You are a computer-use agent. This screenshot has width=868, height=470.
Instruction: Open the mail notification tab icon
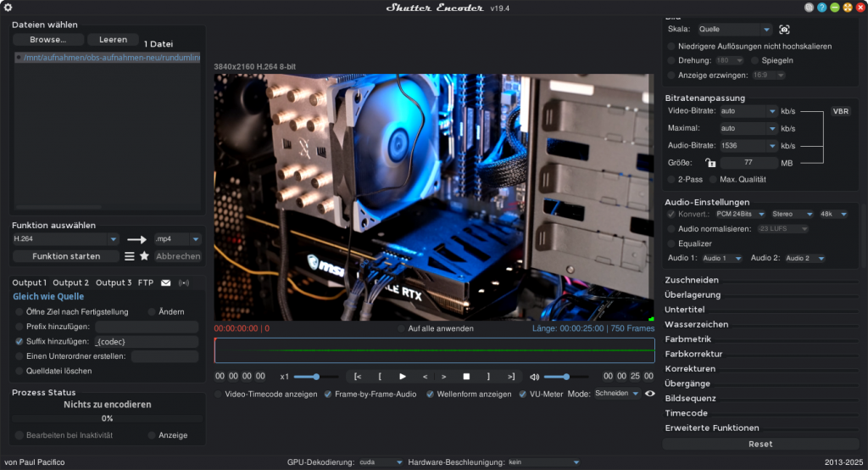click(x=166, y=283)
